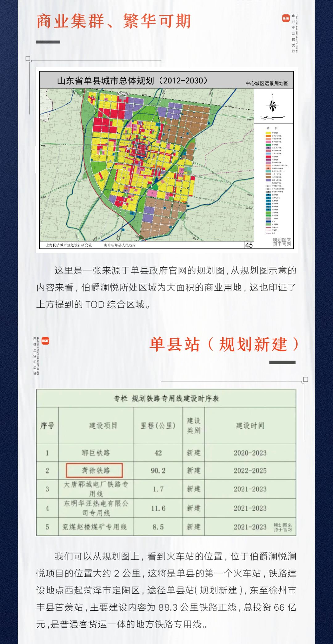Click the orange brand logo beside the 单县站 heading
This screenshot has width=333, height=644.
pyautogui.click(x=45, y=341)
